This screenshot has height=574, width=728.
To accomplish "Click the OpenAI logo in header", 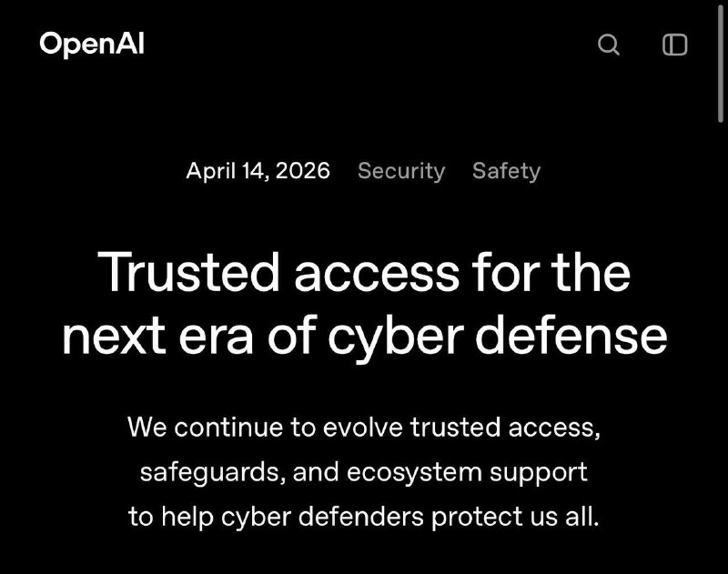I will (x=92, y=44).
